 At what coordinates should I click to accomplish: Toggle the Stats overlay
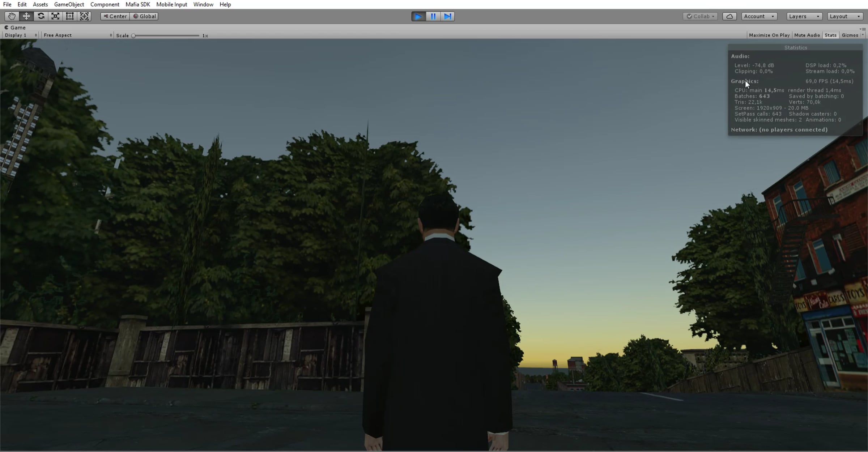(x=830, y=35)
